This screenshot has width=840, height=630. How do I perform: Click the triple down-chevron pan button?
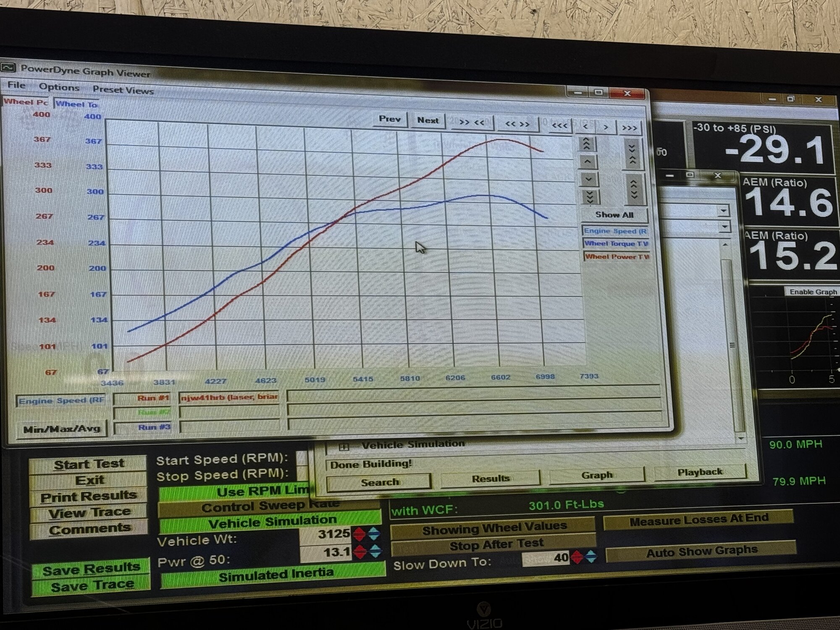coord(589,197)
